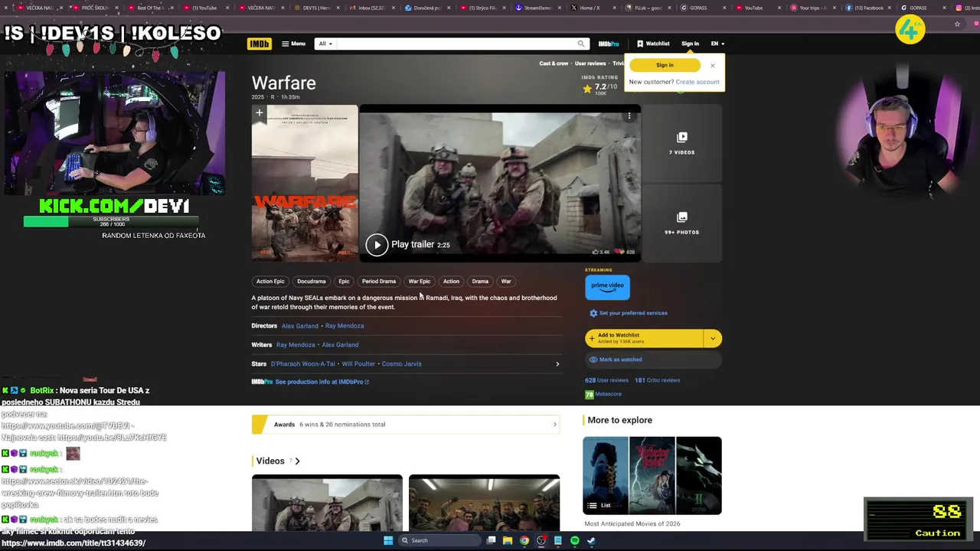Open the IMDb home logo

259,44
